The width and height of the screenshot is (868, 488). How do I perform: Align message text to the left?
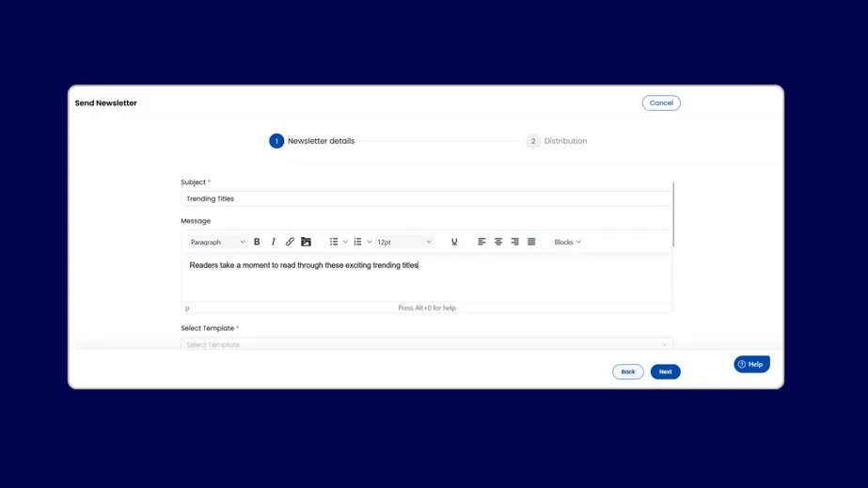click(481, 242)
